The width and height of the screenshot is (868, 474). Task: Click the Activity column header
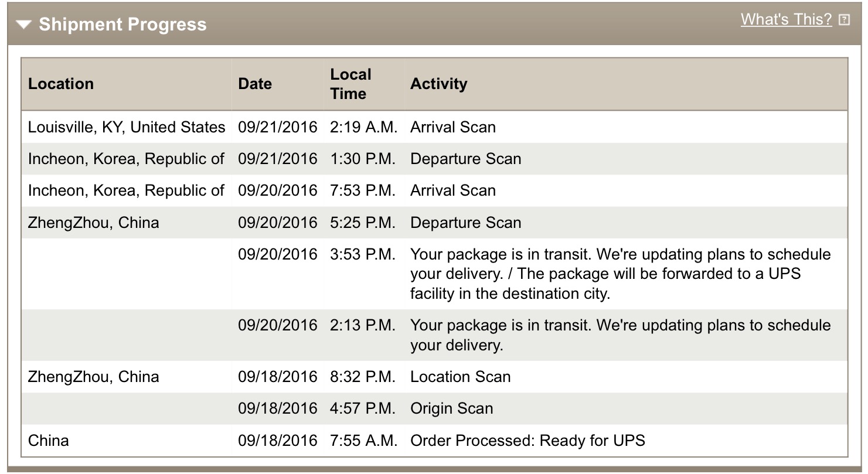point(438,84)
